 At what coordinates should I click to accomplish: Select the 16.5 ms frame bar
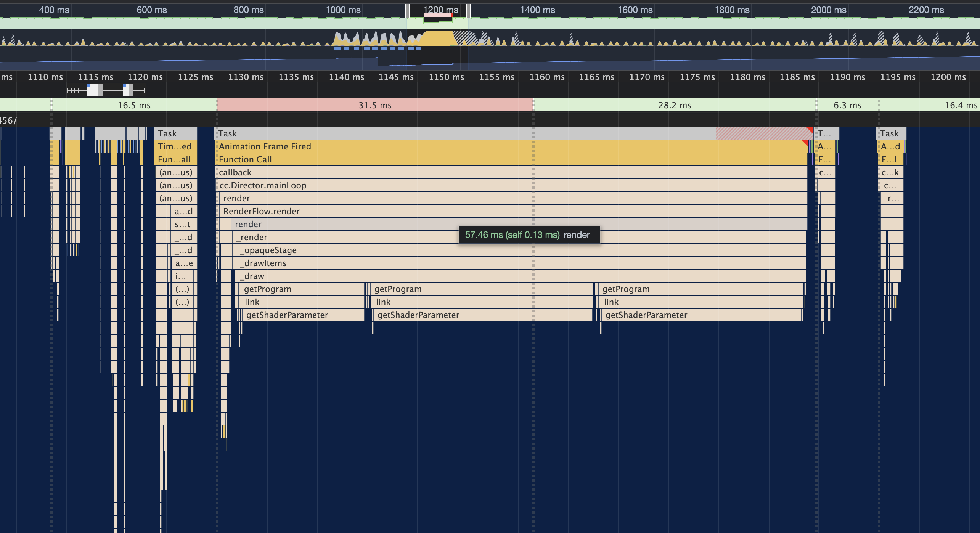pyautogui.click(x=134, y=105)
